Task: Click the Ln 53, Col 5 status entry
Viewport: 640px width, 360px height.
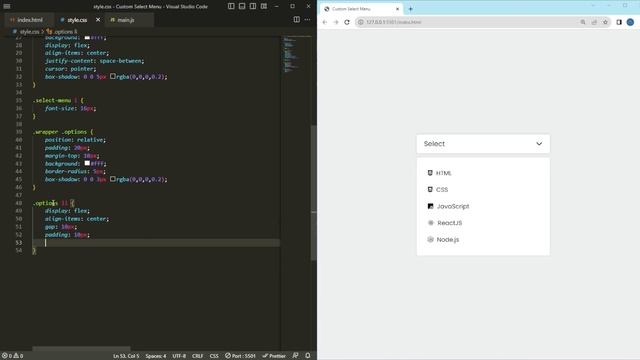Action: pos(126,356)
